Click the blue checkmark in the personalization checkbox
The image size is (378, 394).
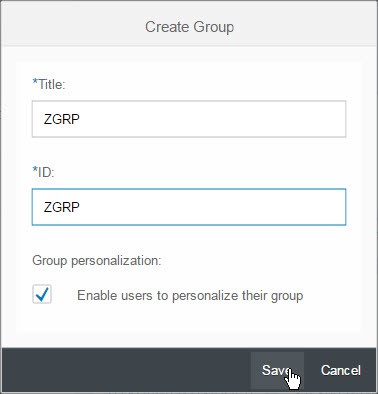click(x=42, y=294)
